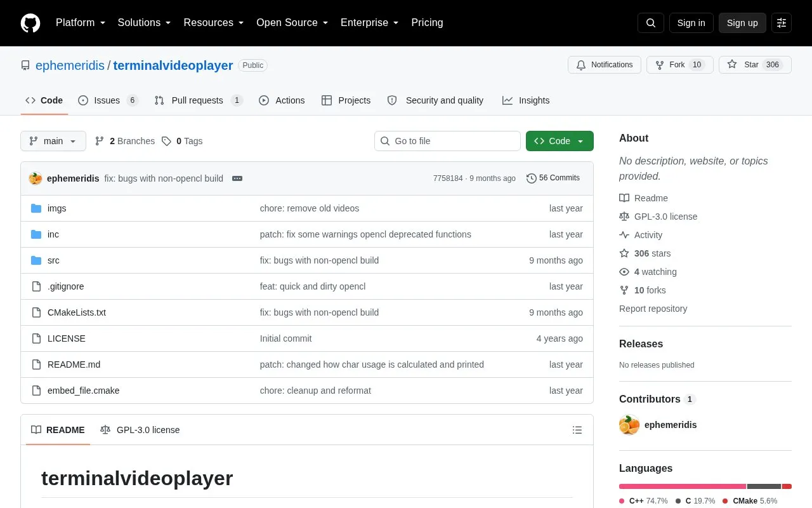Open the README outline list icon
812x508 pixels.
coord(577,430)
